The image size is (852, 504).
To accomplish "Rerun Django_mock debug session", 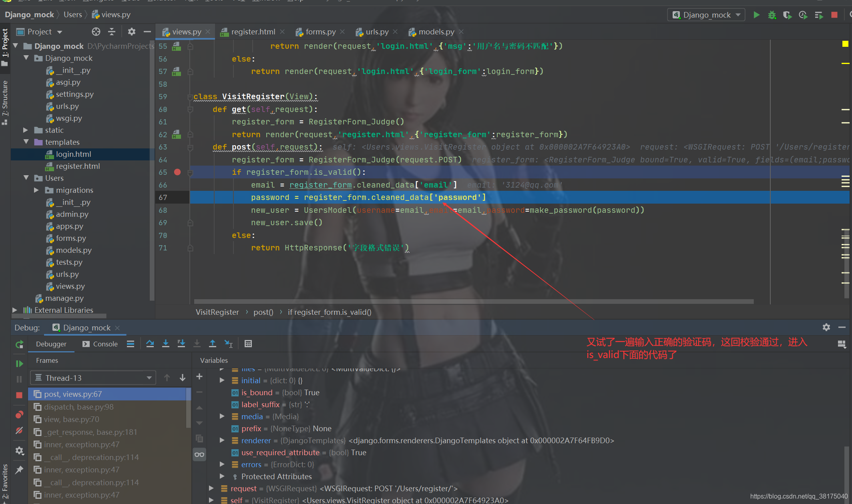I will [x=19, y=344].
